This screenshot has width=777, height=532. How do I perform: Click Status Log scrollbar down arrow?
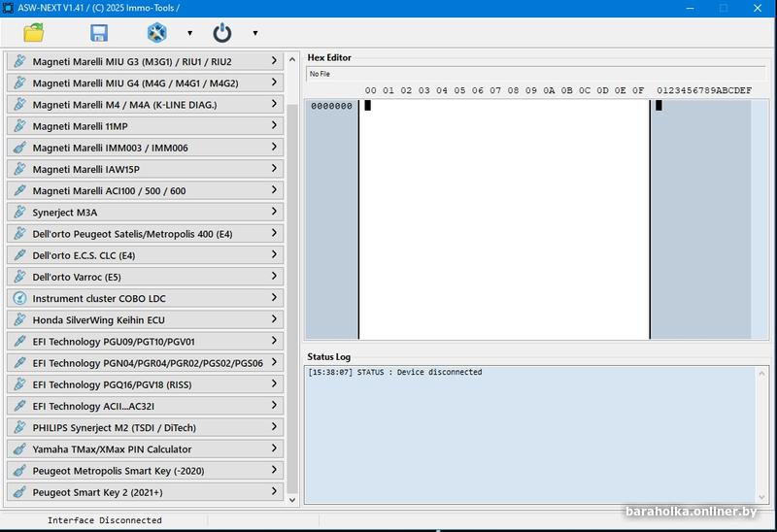coord(762,497)
